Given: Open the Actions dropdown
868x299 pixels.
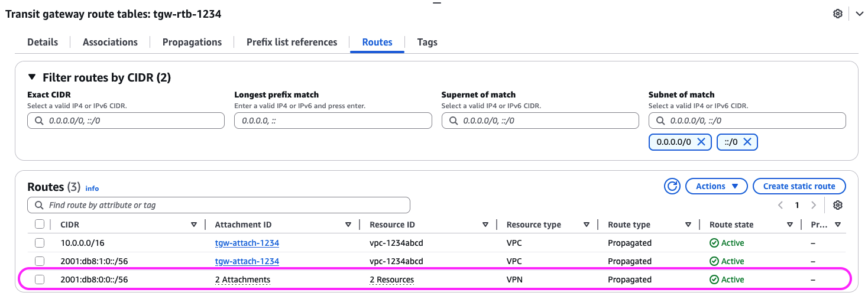Looking at the screenshot, I should (x=717, y=186).
